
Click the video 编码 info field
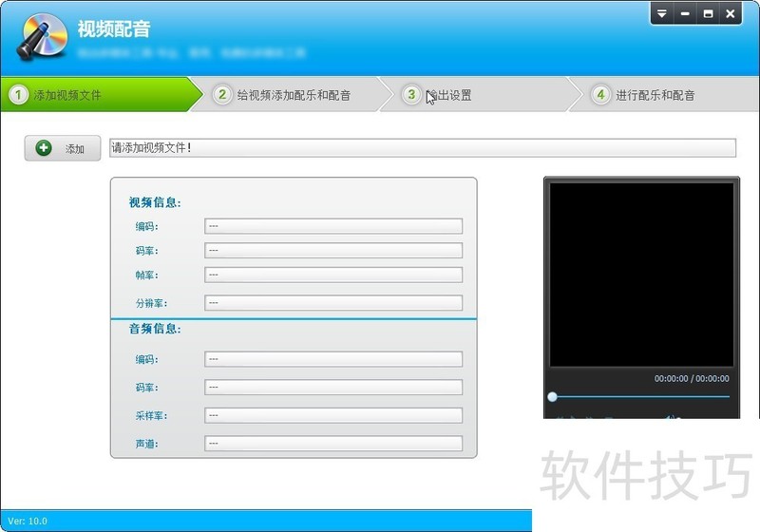pyautogui.click(x=332, y=226)
